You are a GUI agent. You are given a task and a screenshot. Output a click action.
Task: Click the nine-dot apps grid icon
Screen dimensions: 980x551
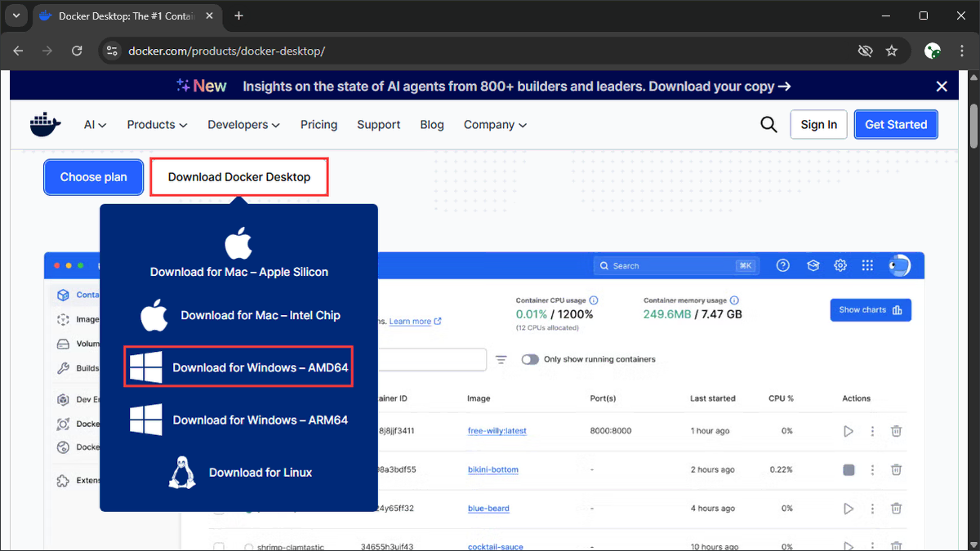click(x=867, y=265)
